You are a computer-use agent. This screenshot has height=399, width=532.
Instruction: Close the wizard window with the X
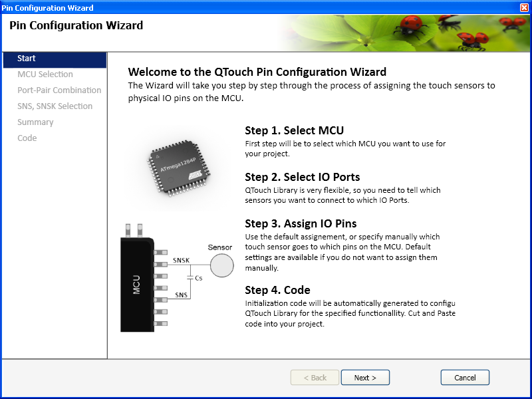pyautogui.click(x=525, y=7)
